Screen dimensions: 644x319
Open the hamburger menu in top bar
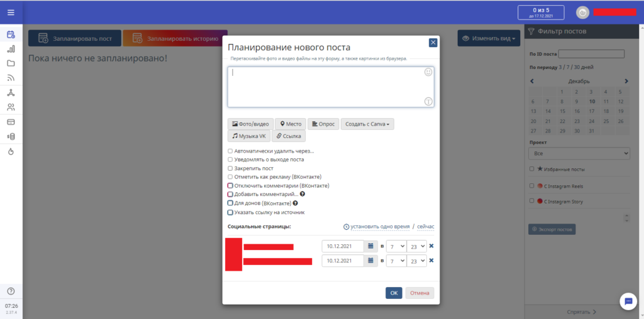tap(11, 12)
